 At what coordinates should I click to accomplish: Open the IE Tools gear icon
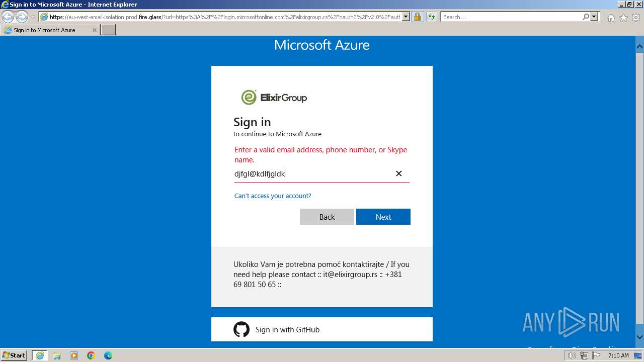636,18
